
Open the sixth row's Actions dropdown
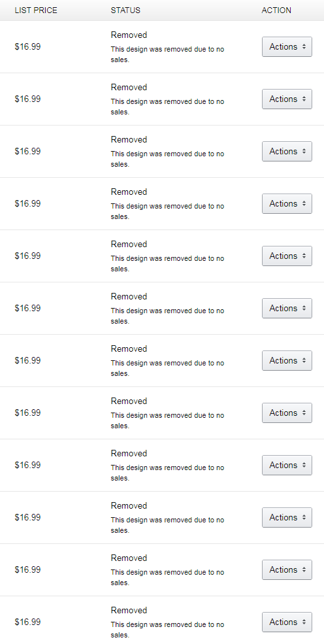(x=287, y=308)
